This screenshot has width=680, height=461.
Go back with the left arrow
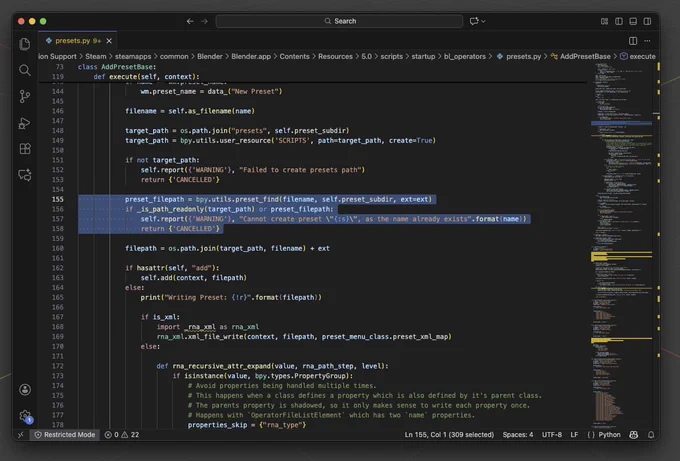[x=190, y=21]
